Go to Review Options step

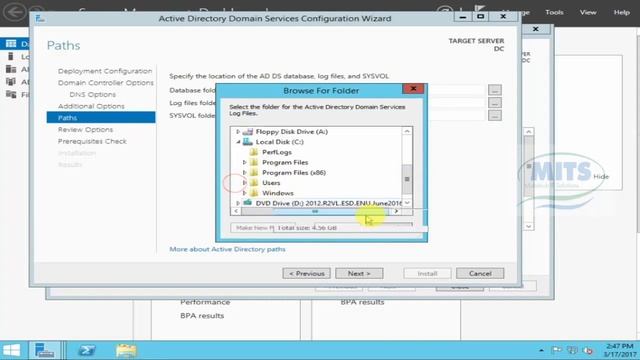coord(85,130)
